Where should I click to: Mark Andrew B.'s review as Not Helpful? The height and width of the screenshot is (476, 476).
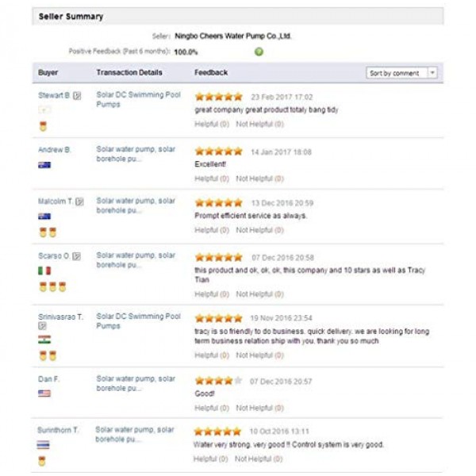260,178
